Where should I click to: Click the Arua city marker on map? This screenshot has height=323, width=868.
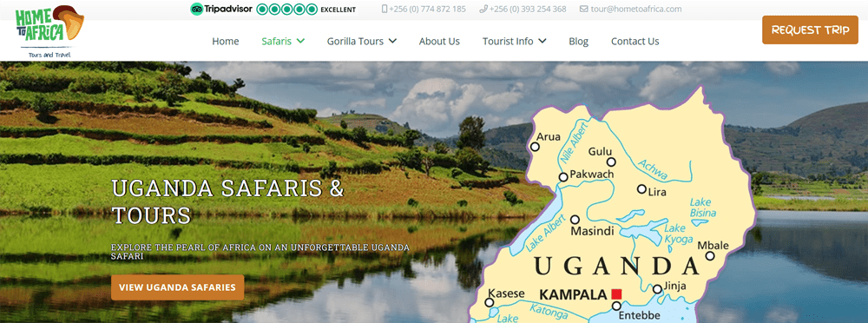(x=535, y=147)
